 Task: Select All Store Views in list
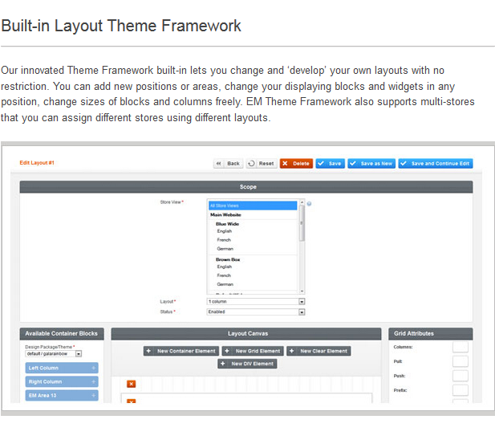pos(252,206)
